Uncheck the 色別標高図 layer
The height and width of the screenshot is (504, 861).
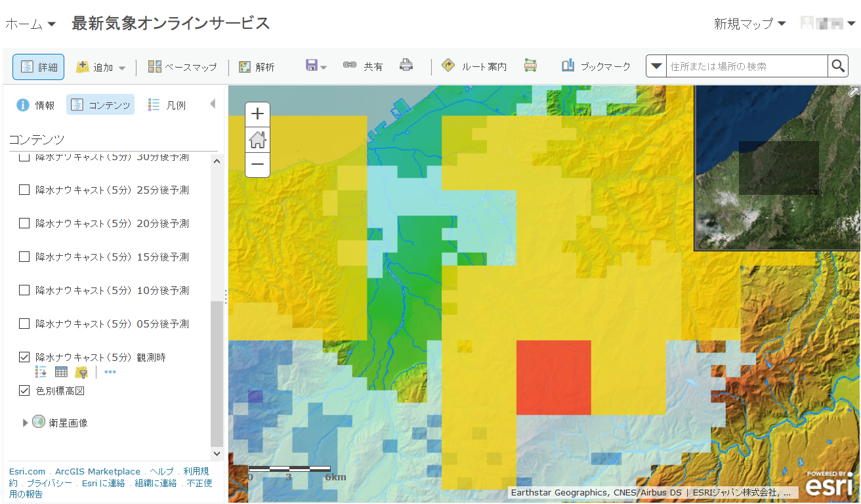pyautogui.click(x=24, y=390)
